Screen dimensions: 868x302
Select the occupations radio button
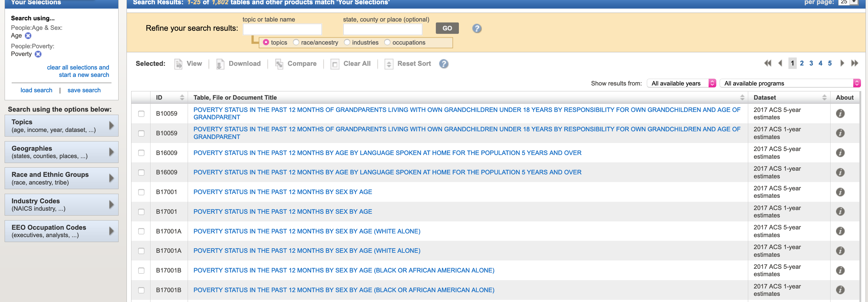pos(387,42)
